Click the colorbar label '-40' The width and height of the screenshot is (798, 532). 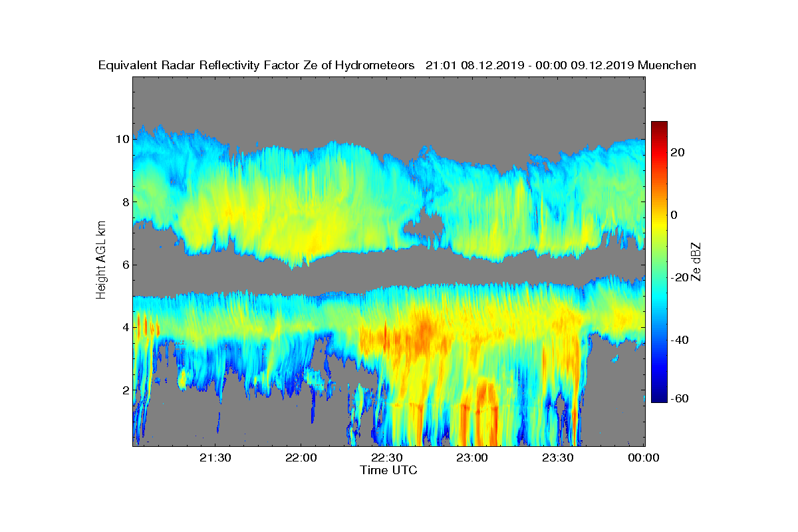[x=680, y=340]
